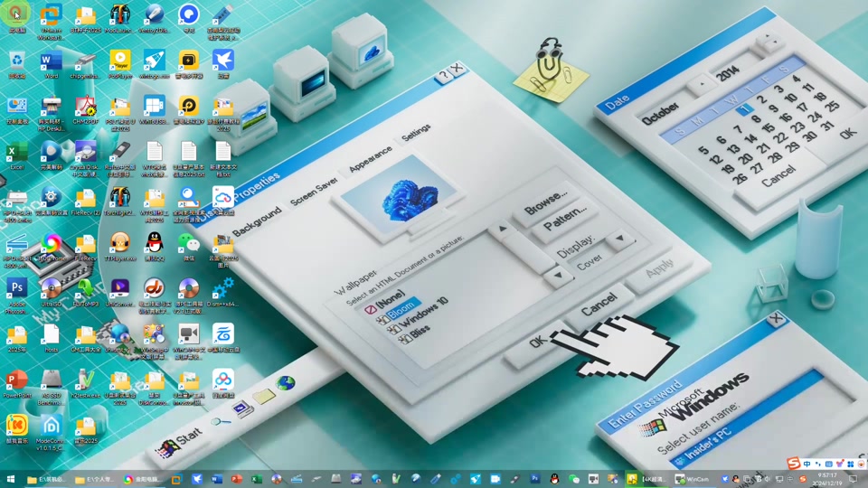This screenshot has width=868, height=488.
Task: Open the Windows Start menu on taskbar
Action: [10, 479]
